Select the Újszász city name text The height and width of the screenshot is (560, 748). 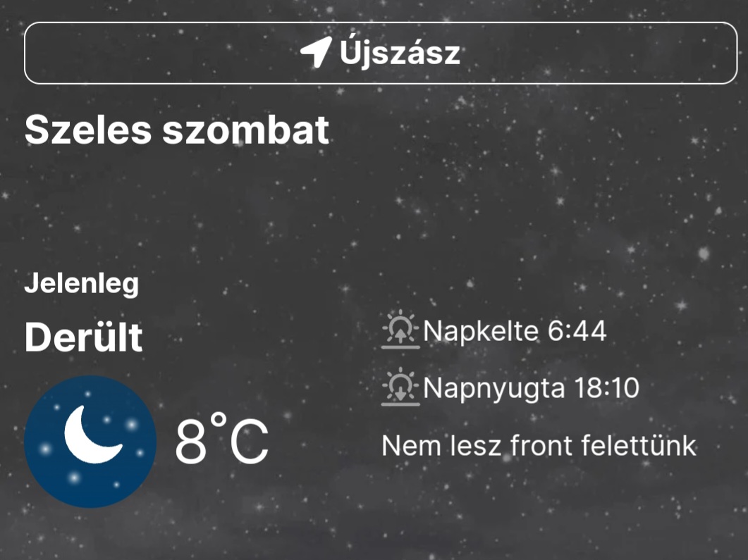tap(400, 52)
